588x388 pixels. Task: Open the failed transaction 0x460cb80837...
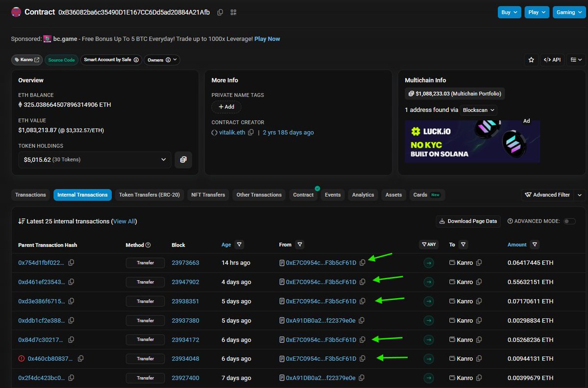coord(51,359)
